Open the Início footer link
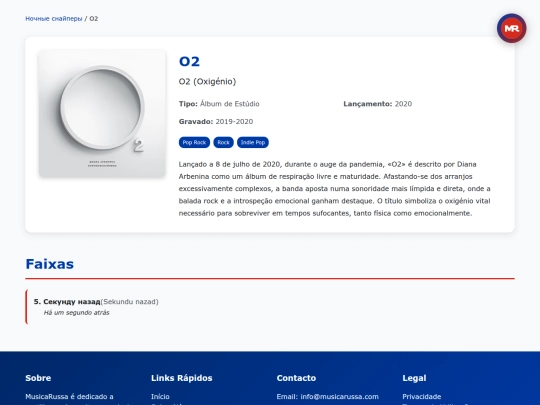This screenshot has height=405, width=540. [x=160, y=396]
